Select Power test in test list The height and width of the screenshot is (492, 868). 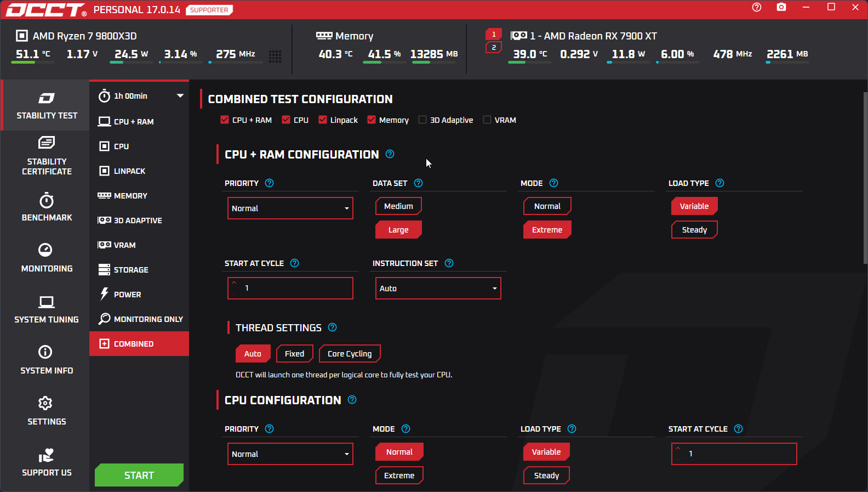tap(139, 295)
